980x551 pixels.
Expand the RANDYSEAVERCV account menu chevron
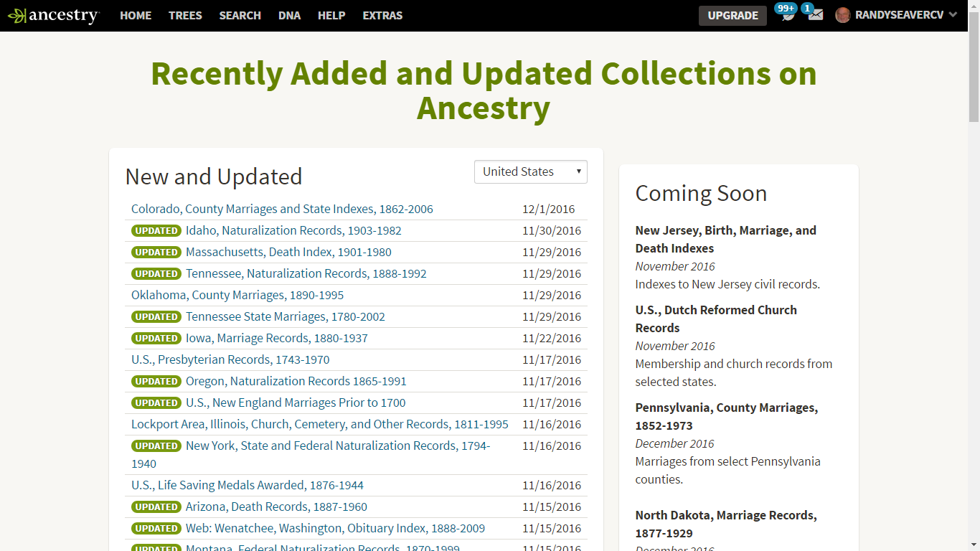point(953,15)
